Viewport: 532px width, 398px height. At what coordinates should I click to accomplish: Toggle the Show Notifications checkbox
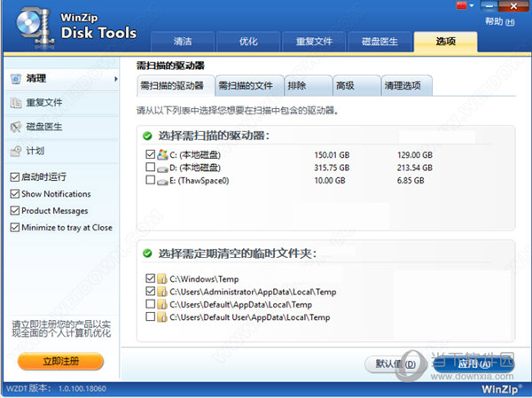pos(15,194)
